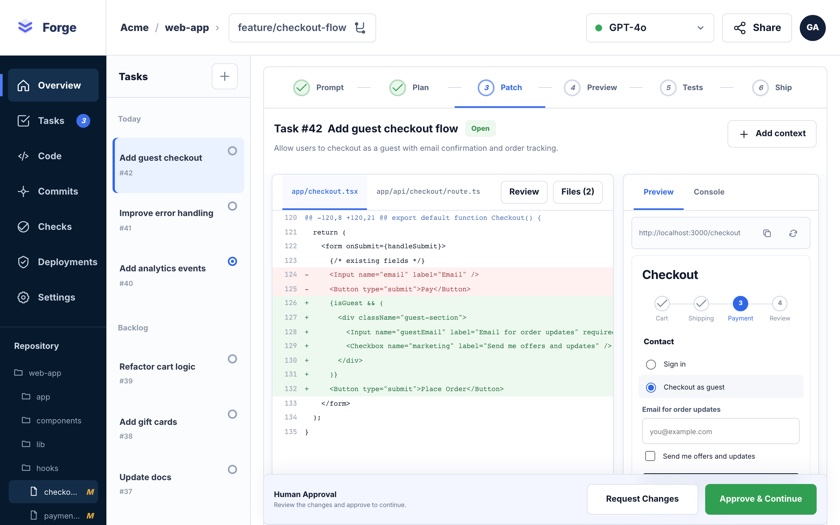Click the checko... file icon in repository
840x525 pixels.
34,491
